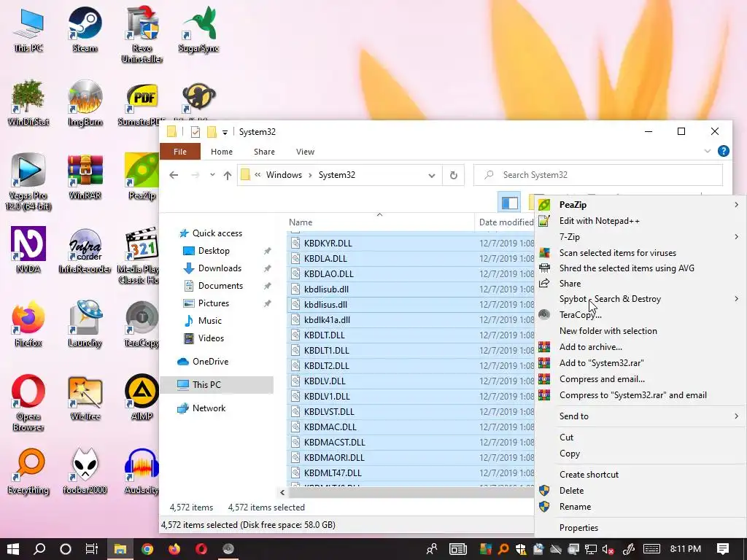Image resolution: width=747 pixels, height=560 pixels.
Task: Expand the 7-Zip submenu
Action: (x=736, y=237)
